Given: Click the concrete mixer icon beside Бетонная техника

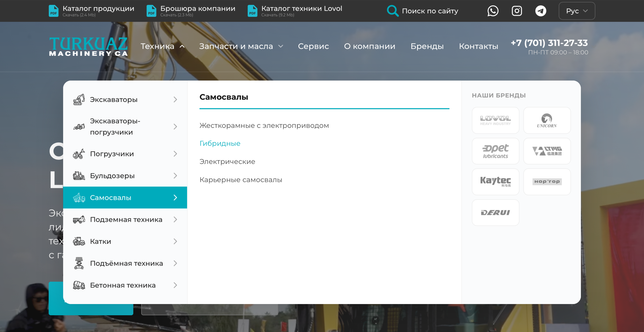Looking at the screenshot, I should [x=79, y=285].
